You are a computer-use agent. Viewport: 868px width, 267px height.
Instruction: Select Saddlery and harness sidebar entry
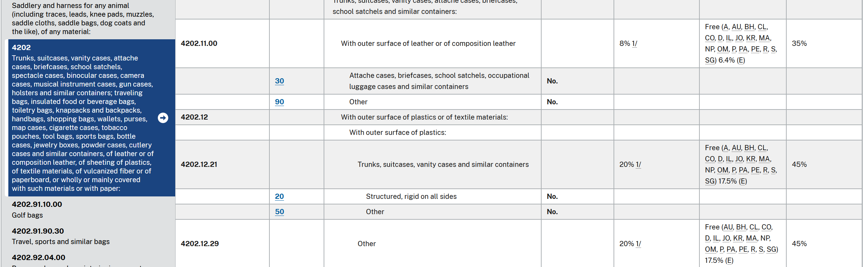[x=83, y=18]
